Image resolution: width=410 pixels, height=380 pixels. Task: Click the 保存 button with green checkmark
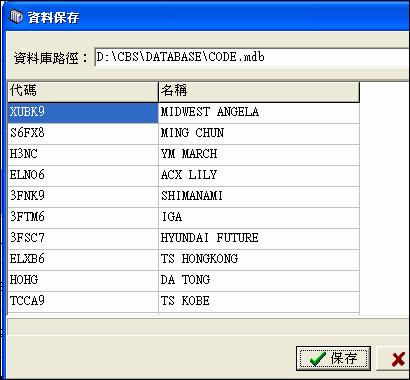coord(333,358)
